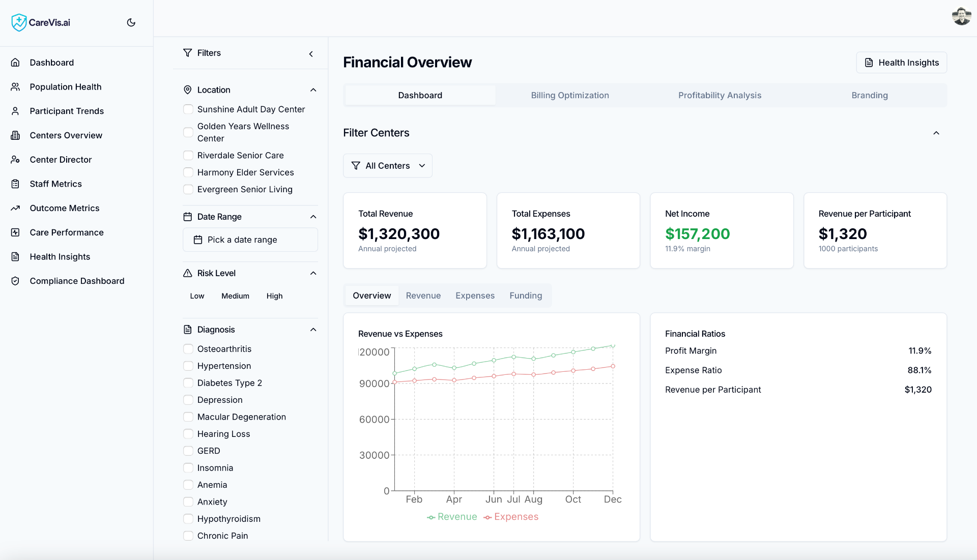The width and height of the screenshot is (977, 560).
Task: Choose Medium risk level
Action: click(235, 296)
